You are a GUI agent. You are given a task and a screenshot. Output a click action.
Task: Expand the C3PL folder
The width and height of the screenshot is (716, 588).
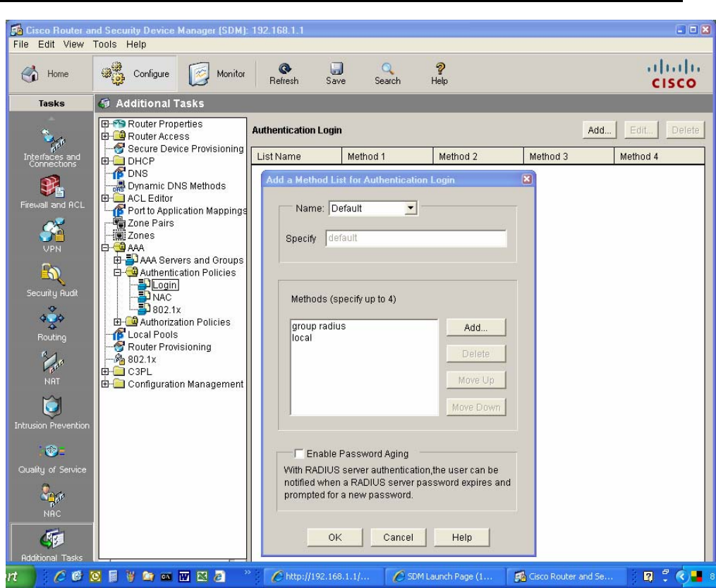click(x=105, y=372)
